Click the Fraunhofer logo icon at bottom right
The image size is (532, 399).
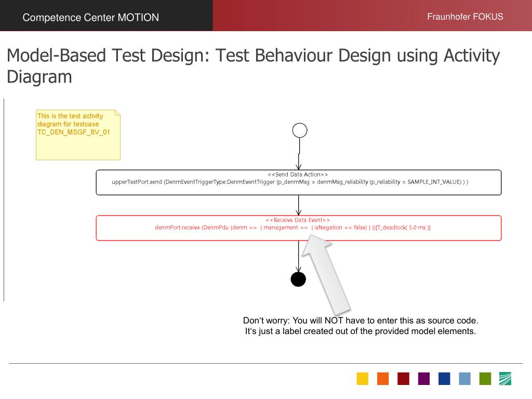(x=505, y=379)
